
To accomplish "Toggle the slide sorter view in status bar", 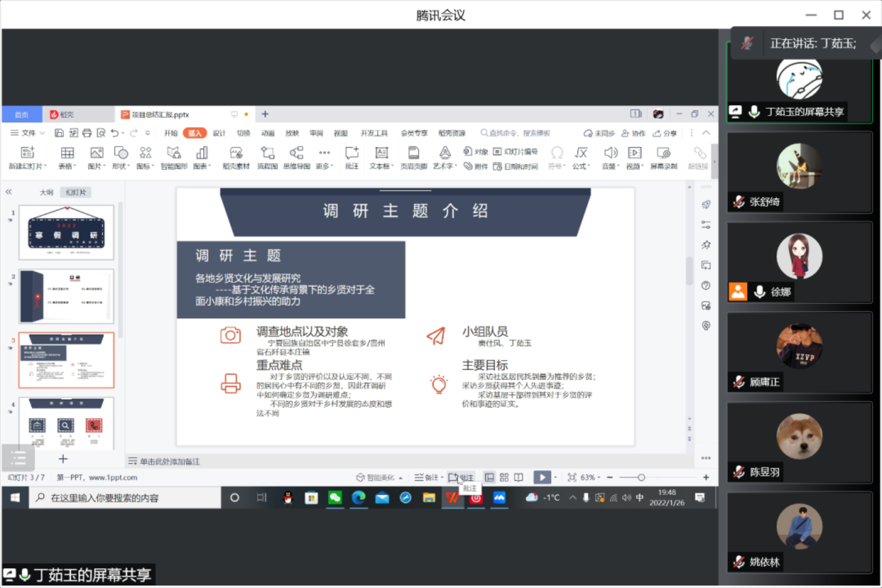I will tap(503, 477).
